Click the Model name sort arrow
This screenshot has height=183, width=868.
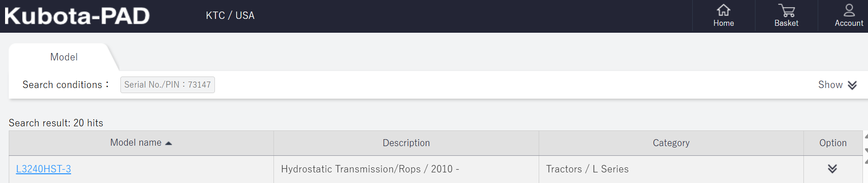pos(168,143)
